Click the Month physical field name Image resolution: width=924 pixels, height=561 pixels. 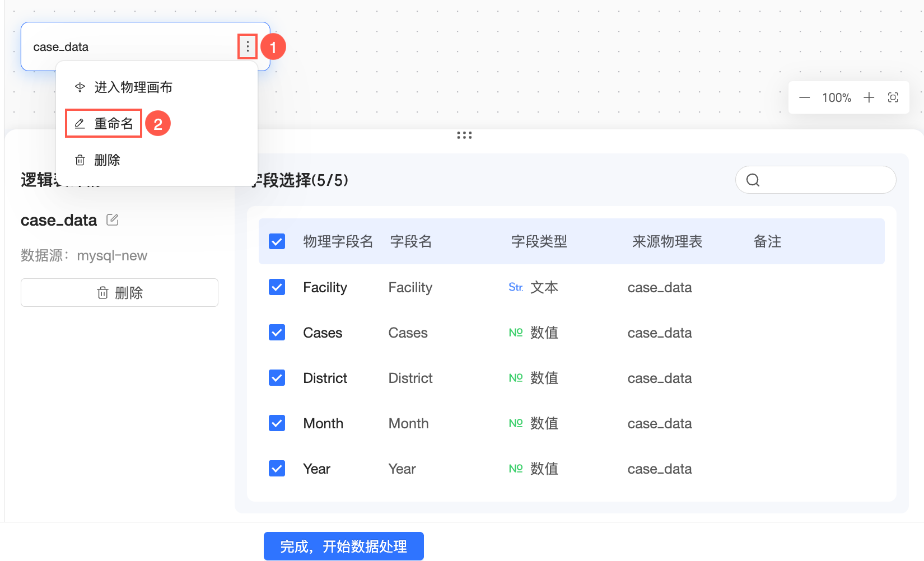[x=323, y=423]
